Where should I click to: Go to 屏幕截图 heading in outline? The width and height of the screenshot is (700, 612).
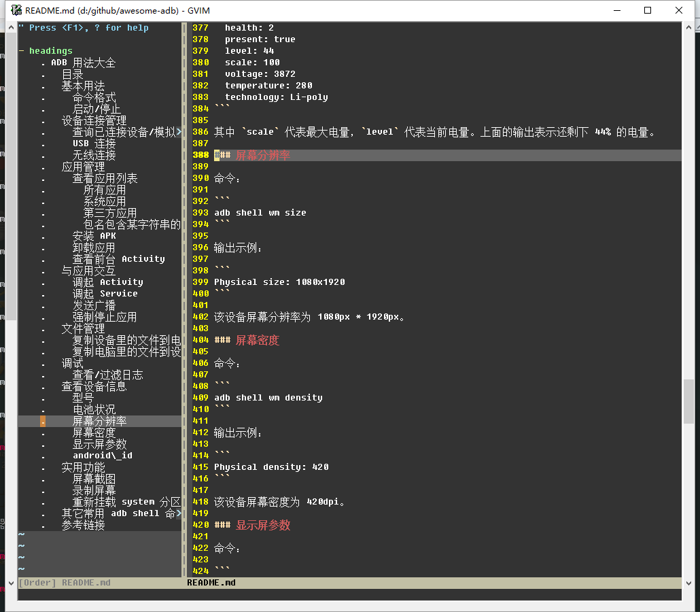click(x=94, y=479)
